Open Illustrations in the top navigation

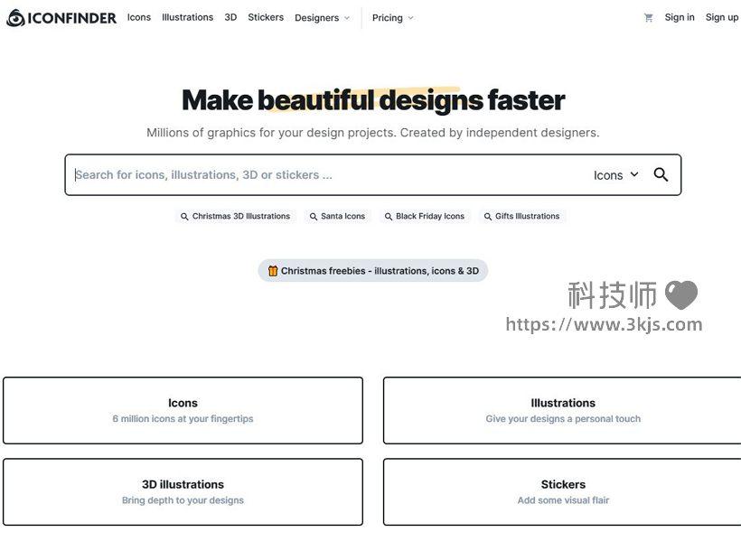point(188,17)
